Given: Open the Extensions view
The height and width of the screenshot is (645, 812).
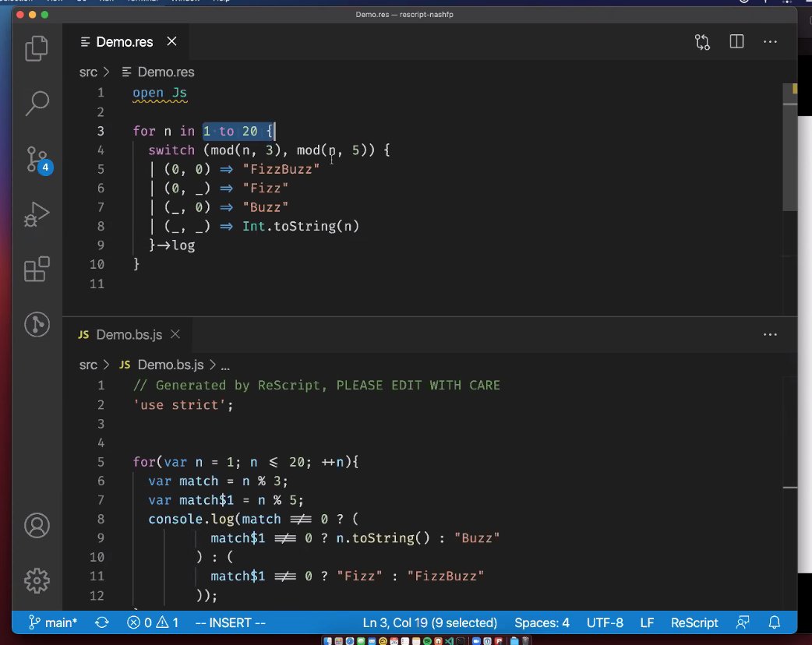Looking at the screenshot, I should pos(37,270).
